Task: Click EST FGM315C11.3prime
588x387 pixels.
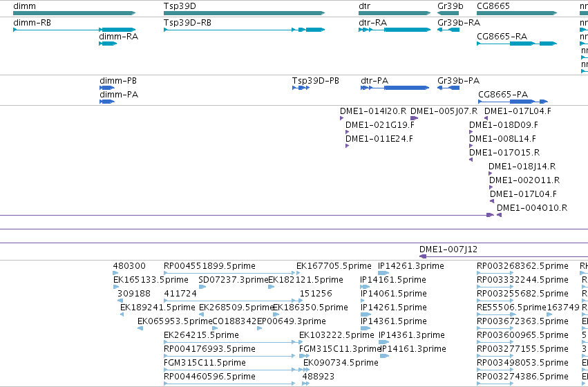Action: click(340, 349)
